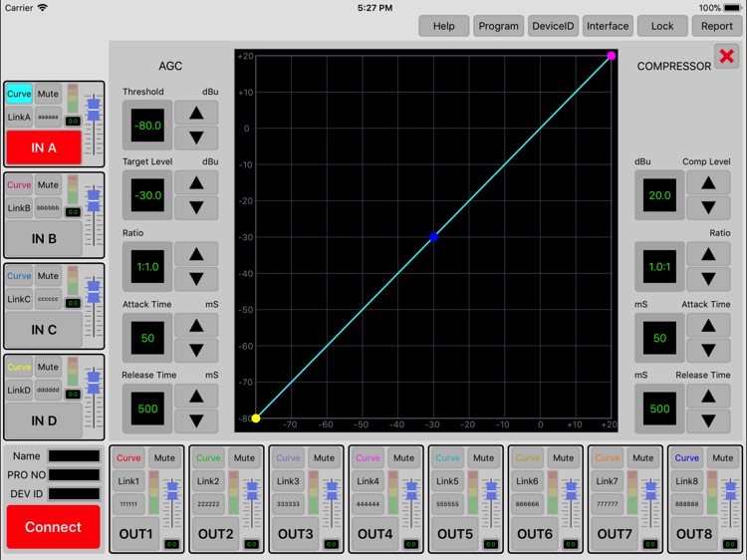Decrease AGC Threshold with down arrow
Screen dimensions: 747x560
(x=196, y=138)
